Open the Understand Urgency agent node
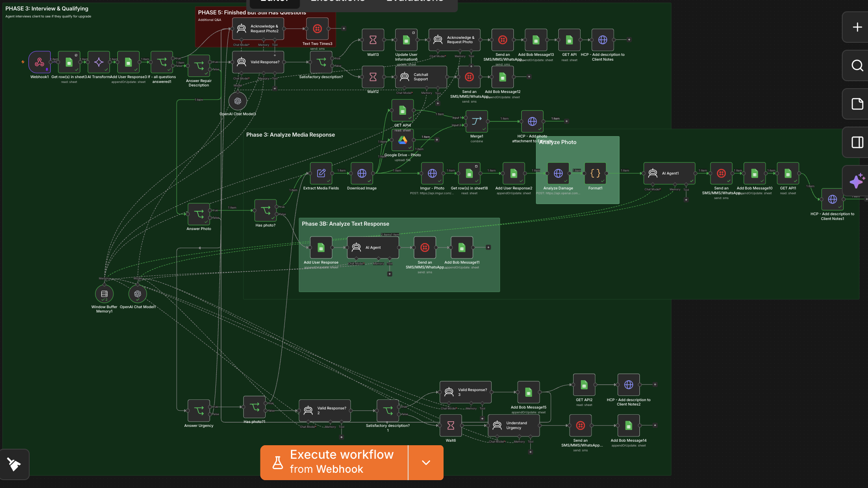868x488 pixels. point(514,426)
